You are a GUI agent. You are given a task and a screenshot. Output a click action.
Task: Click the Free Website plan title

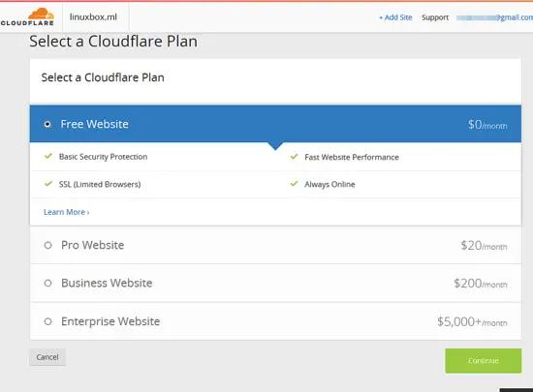pos(95,124)
